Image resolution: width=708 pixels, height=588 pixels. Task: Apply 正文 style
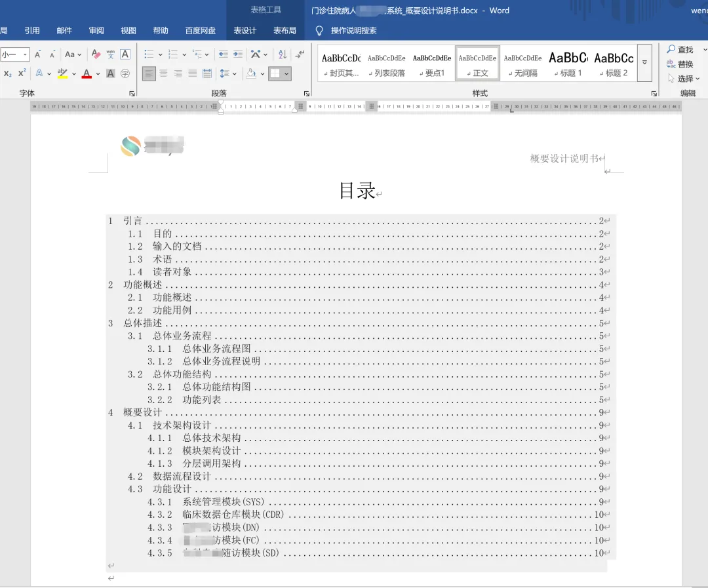pos(477,63)
